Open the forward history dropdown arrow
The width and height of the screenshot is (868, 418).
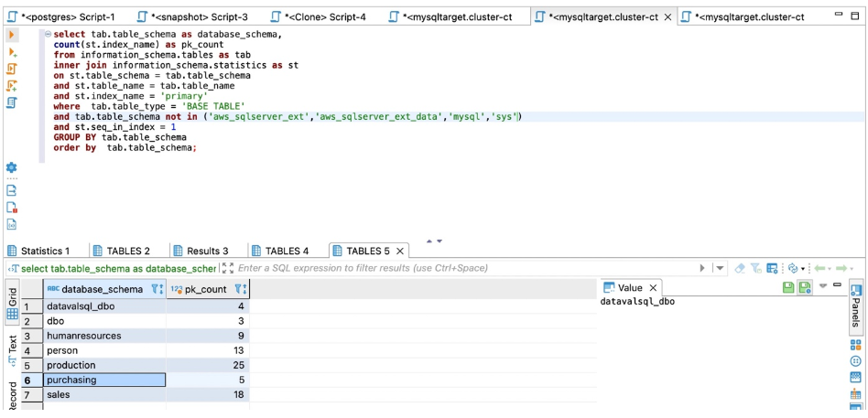pos(851,269)
